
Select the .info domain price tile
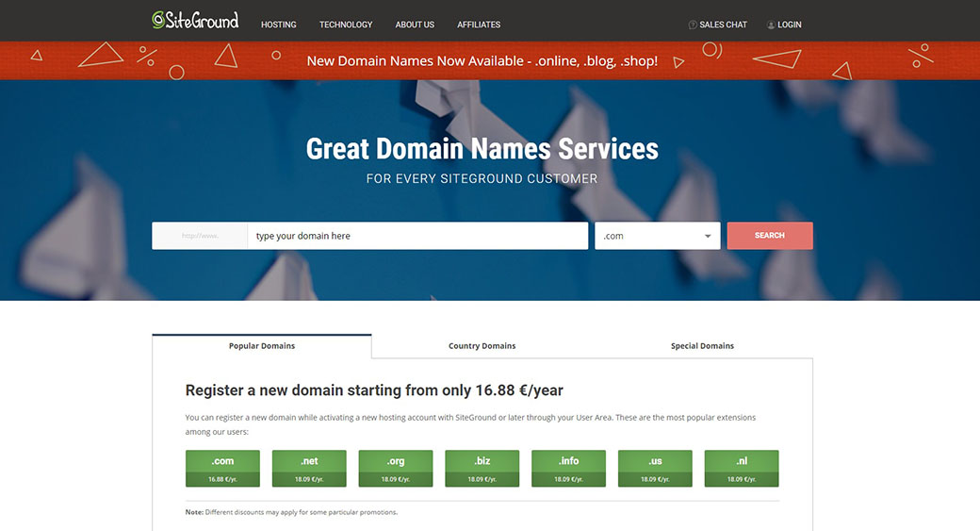point(568,469)
